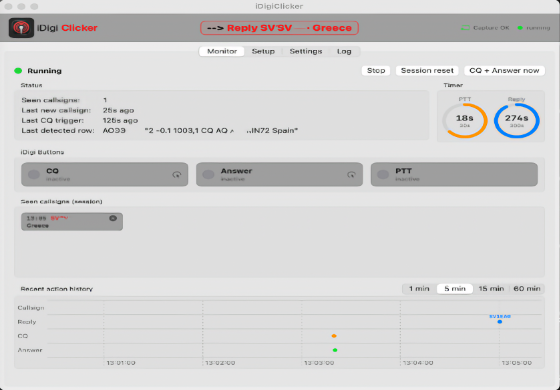Viewport: 560px width, 390px height.
Task: Click the blue Reply dot in action history
Action: click(x=500, y=322)
